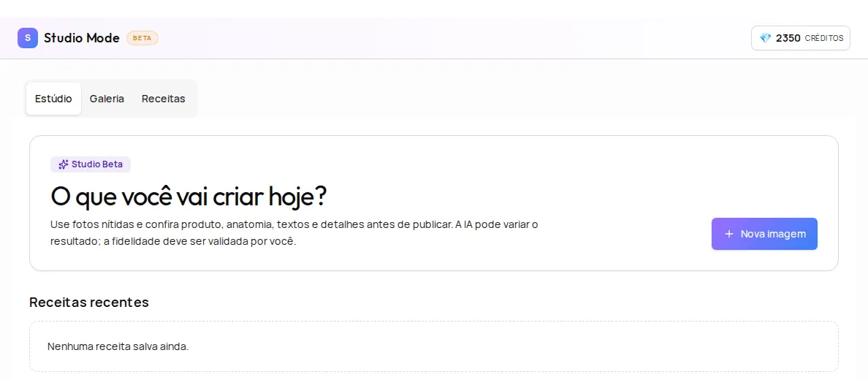Click the diamond credits icon
Viewport: 868px width, 380px height.
tap(765, 38)
